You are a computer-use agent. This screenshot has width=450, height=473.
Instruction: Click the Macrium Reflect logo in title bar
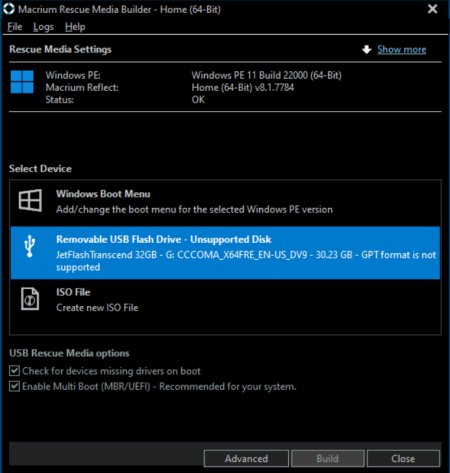pos(9,9)
